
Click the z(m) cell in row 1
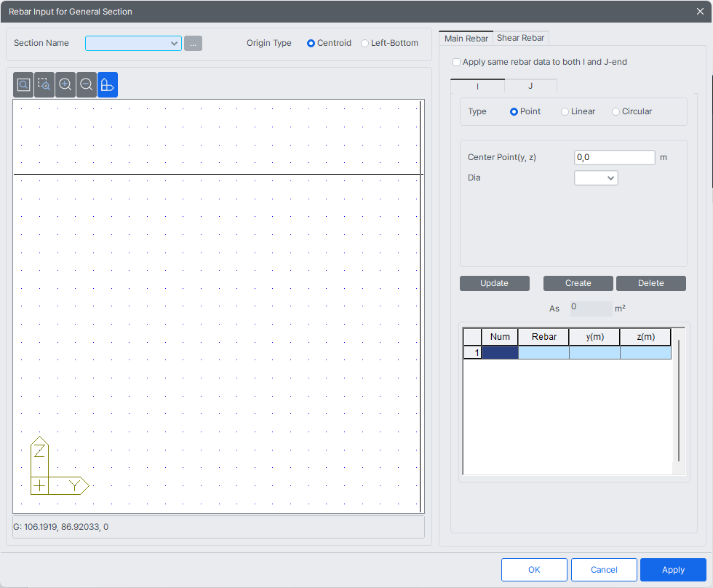click(646, 353)
